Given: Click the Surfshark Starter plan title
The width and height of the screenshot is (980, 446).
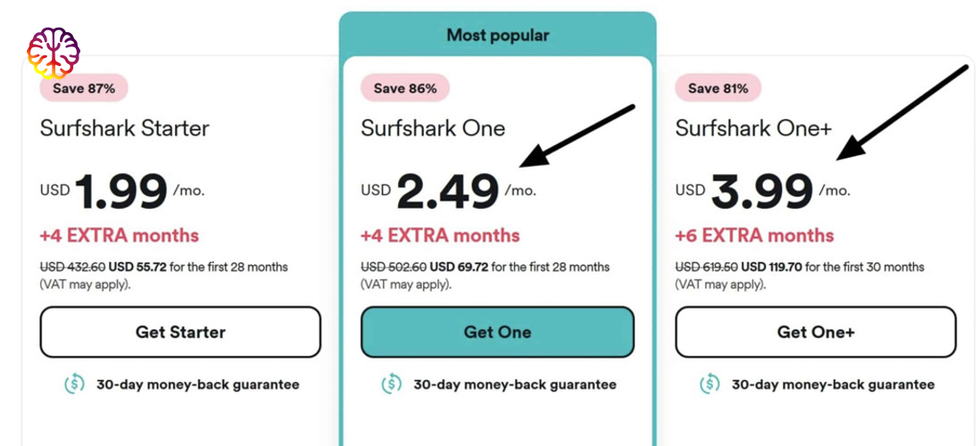Looking at the screenshot, I should pyautogui.click(x=124, y=128).
